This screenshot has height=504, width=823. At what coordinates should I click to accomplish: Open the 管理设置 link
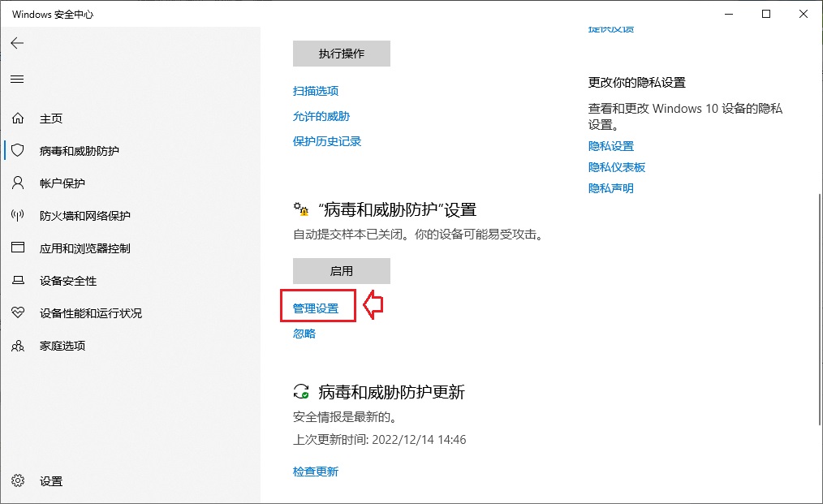[x=316, y=308]
